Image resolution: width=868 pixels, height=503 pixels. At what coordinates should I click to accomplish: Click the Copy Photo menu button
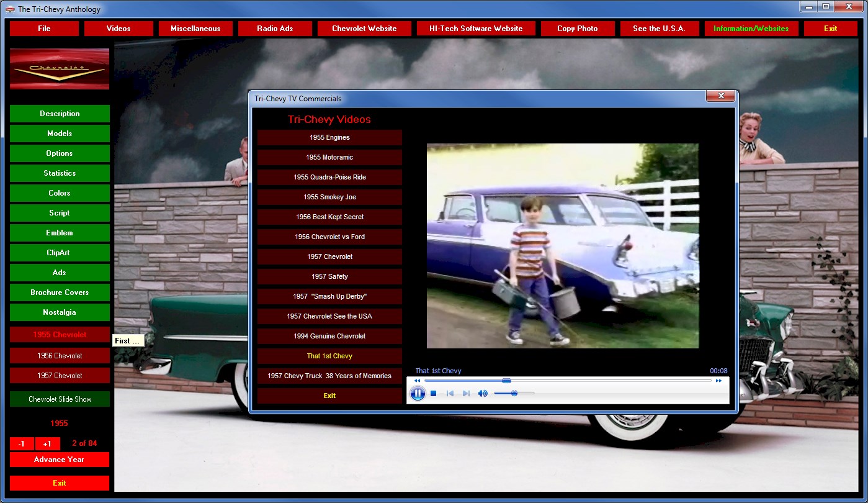click(578, 29)
